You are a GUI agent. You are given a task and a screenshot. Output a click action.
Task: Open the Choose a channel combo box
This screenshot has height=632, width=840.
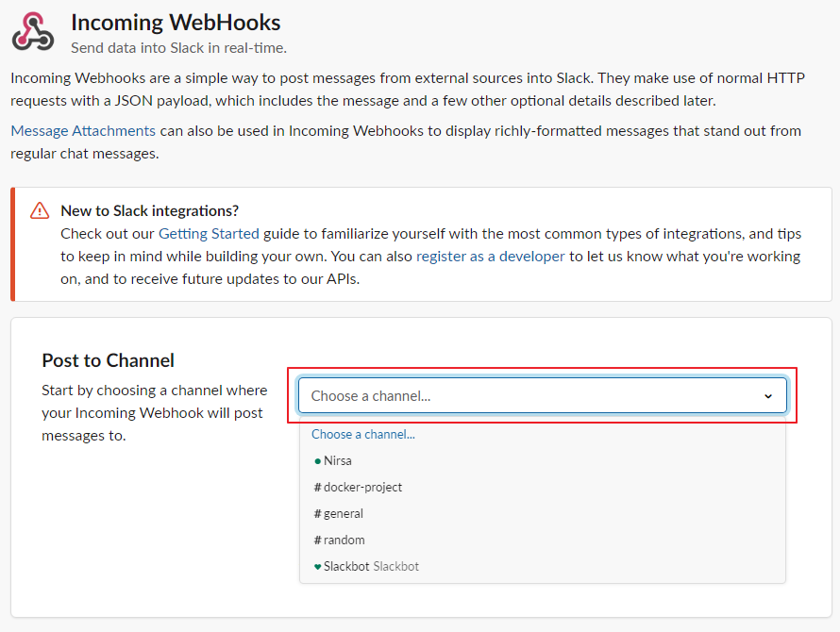tap(542, 396)
